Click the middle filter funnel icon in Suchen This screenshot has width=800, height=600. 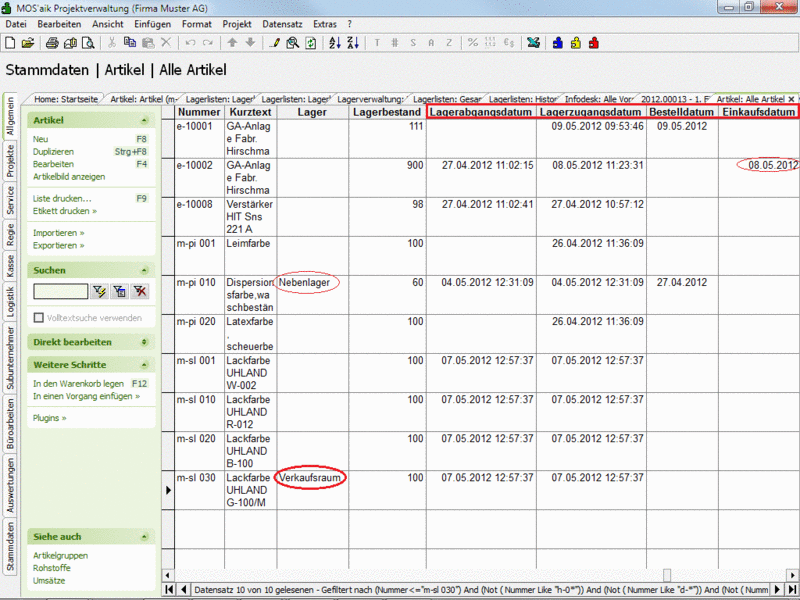[x=119, y=291]
